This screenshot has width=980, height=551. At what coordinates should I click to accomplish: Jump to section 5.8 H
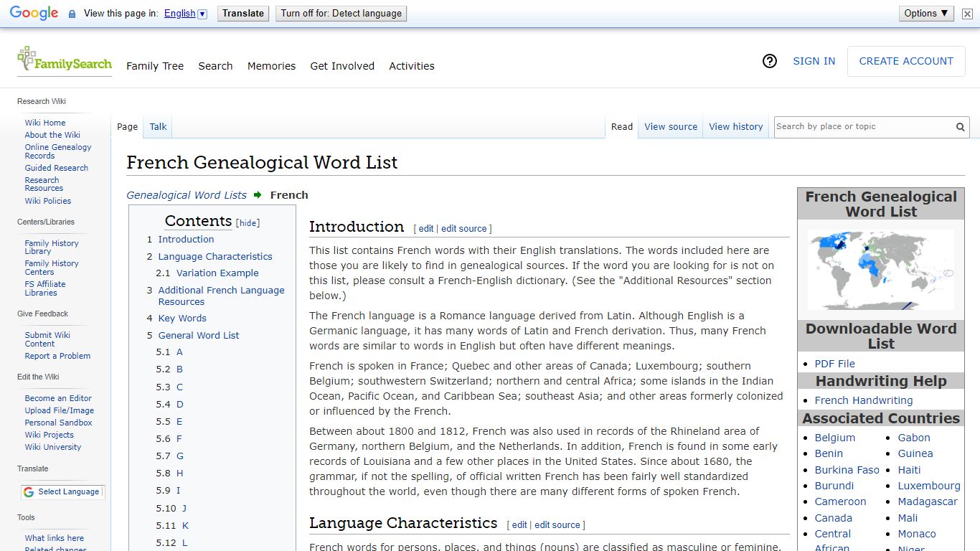tap(180, 474)
